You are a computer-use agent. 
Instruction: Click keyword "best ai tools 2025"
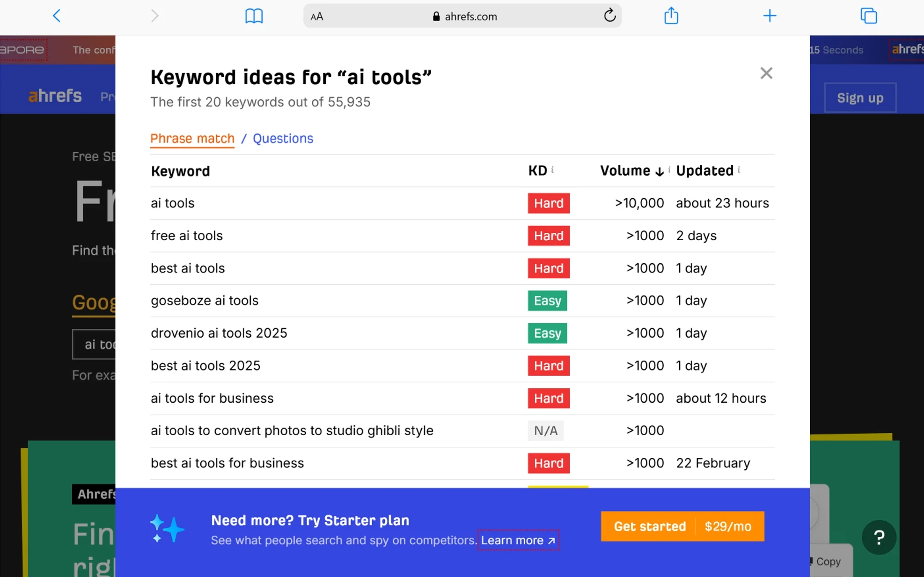(x=205, y=366)
